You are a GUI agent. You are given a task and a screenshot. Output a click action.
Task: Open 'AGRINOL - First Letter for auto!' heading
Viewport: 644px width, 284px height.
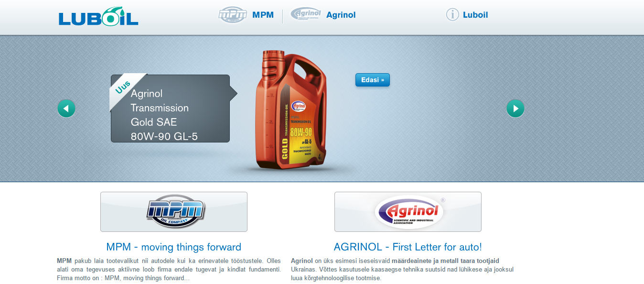tap(408, 247)
